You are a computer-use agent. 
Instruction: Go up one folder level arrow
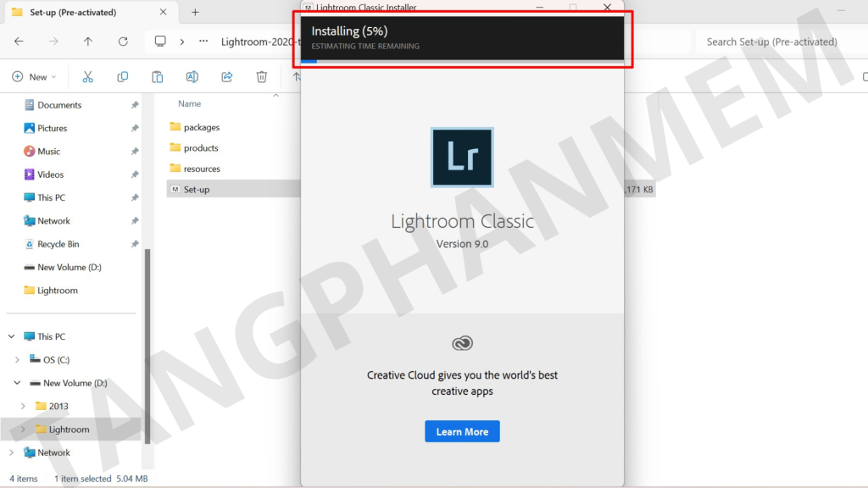(88, 42)
